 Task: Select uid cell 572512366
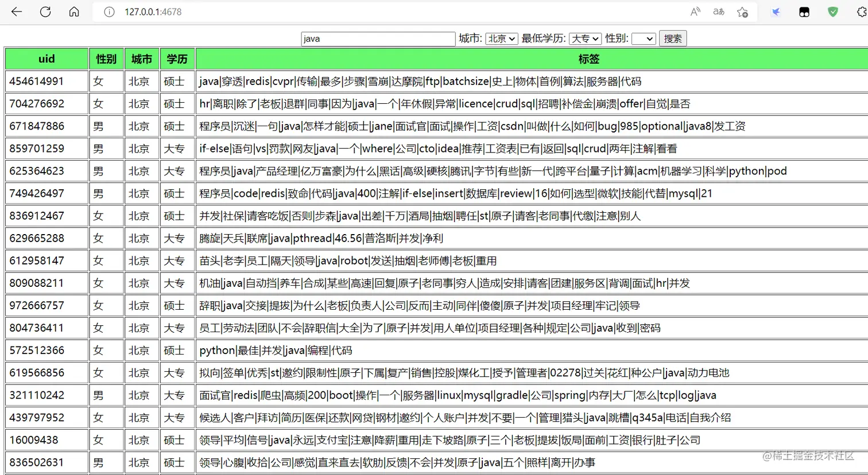[46, 350]
